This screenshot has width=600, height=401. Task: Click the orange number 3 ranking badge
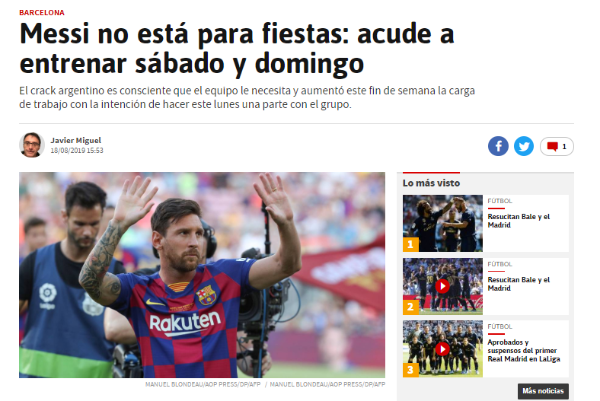pyautogui.click(x=411, y=370)
